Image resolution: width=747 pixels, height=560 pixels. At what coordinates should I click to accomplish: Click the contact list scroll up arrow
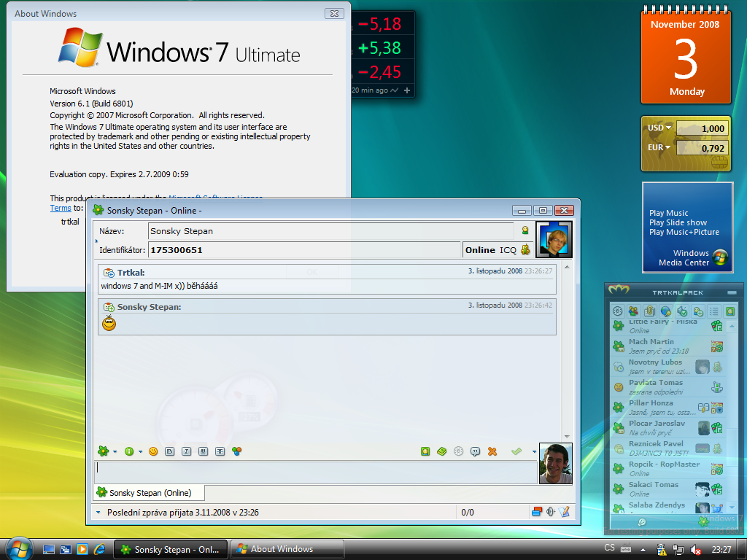pyautogui.click(x=732, y=326)
